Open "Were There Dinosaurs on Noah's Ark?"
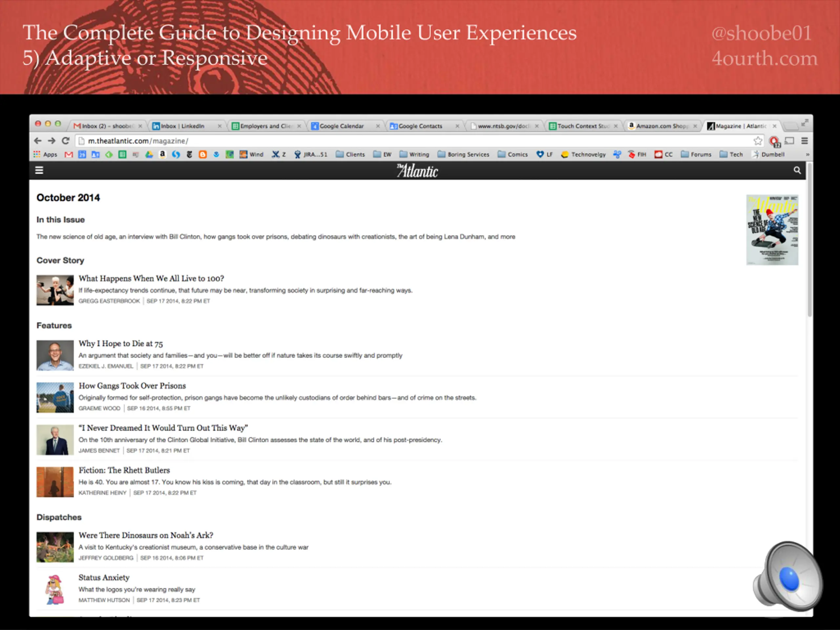 coord(146,535)
